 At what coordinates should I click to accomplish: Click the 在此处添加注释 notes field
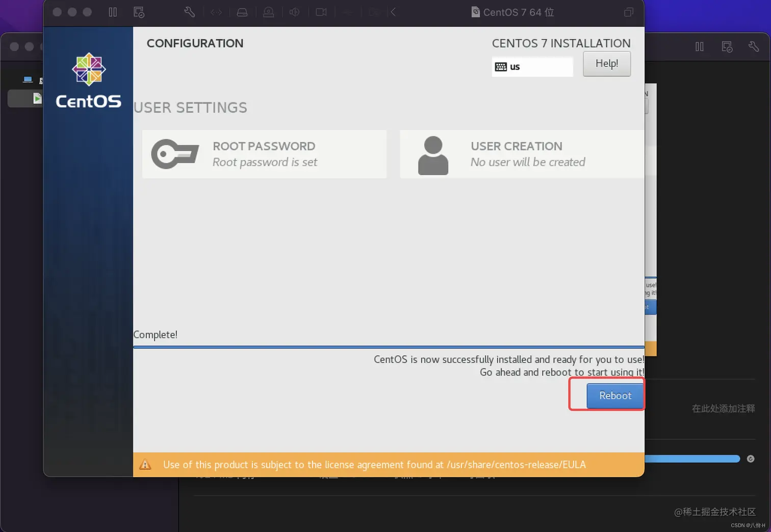click(x=723, y=409)
